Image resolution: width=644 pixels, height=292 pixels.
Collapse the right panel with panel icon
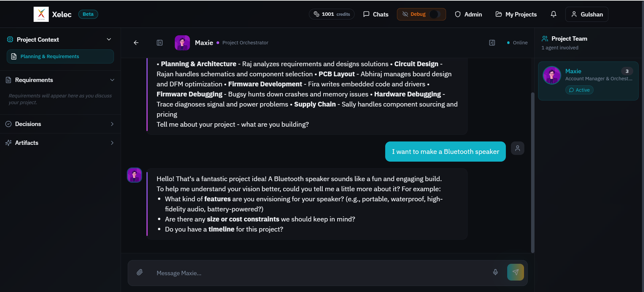click(x=492, y=43)
